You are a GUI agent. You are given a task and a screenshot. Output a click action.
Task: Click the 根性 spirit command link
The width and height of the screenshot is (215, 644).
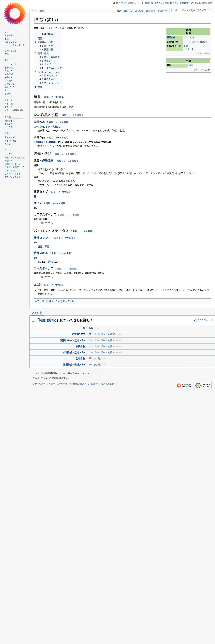[x=40, y=247]
